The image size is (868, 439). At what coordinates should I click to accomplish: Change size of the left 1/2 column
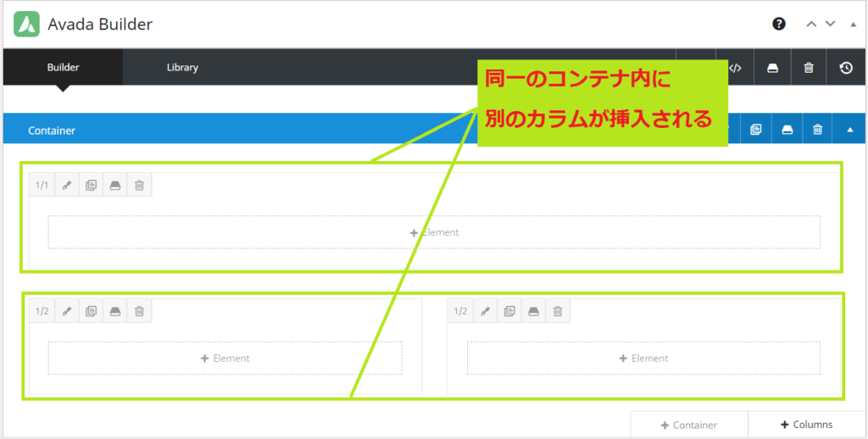[x=42, y=311]
